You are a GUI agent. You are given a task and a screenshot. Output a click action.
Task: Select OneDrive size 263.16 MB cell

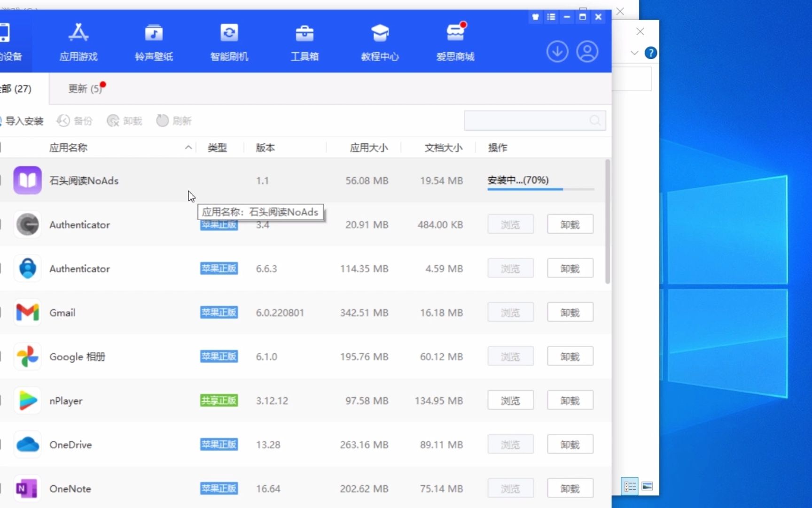coord(364,444)
